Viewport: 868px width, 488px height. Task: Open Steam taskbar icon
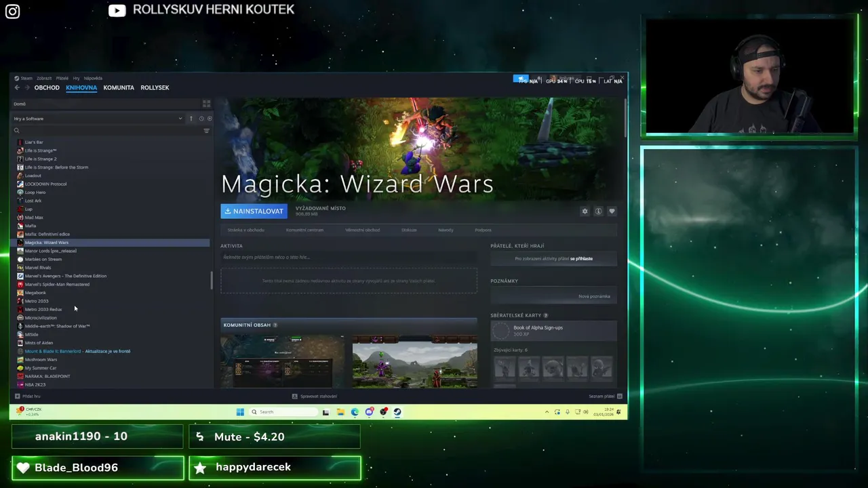click(397, 411)
